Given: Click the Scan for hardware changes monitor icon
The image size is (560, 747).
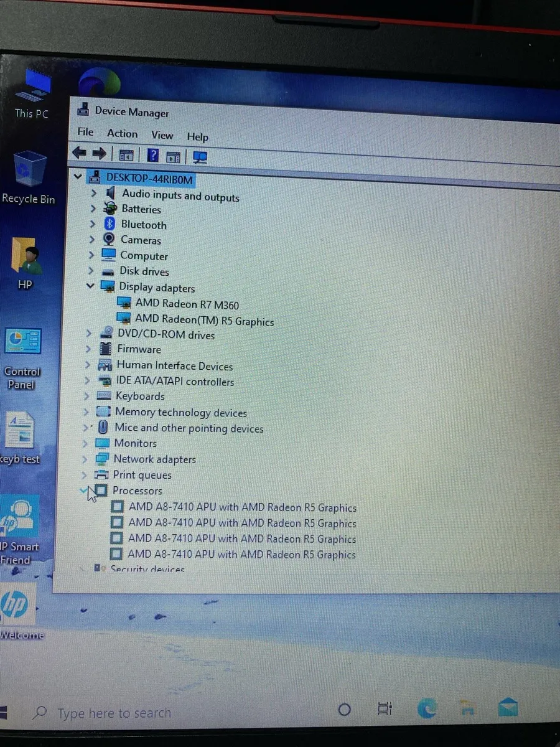Looking at the screenshot, I should click(200, 157).
